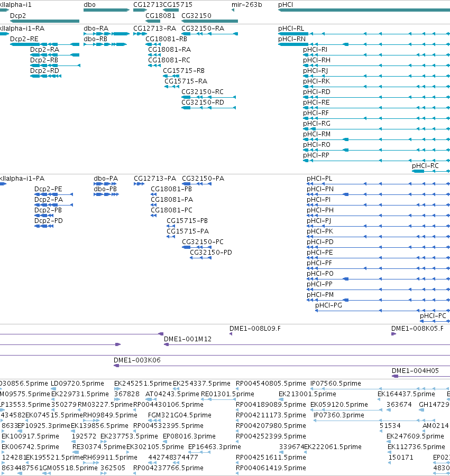
Task: Select the dbo-RA transcript label
Action: (x=96, y=29)
